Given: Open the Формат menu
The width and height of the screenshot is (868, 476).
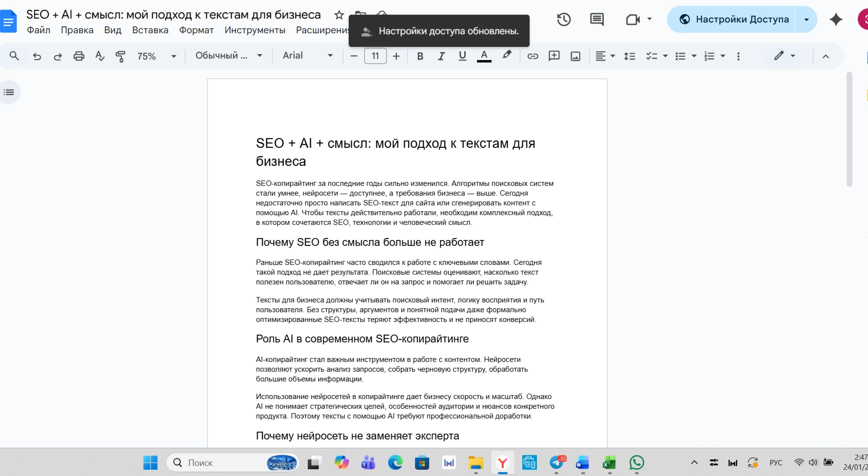Looking at the screenshot, I should 196,30.
